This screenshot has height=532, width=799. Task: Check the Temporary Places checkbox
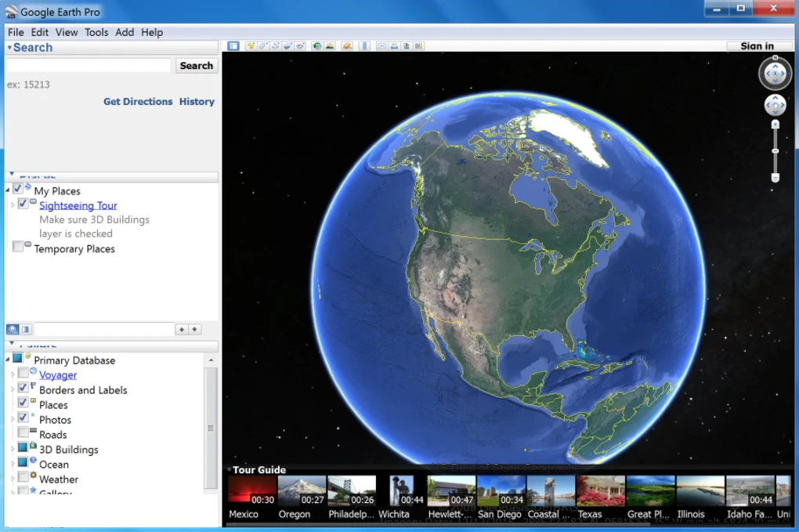[x=17, y=247]
